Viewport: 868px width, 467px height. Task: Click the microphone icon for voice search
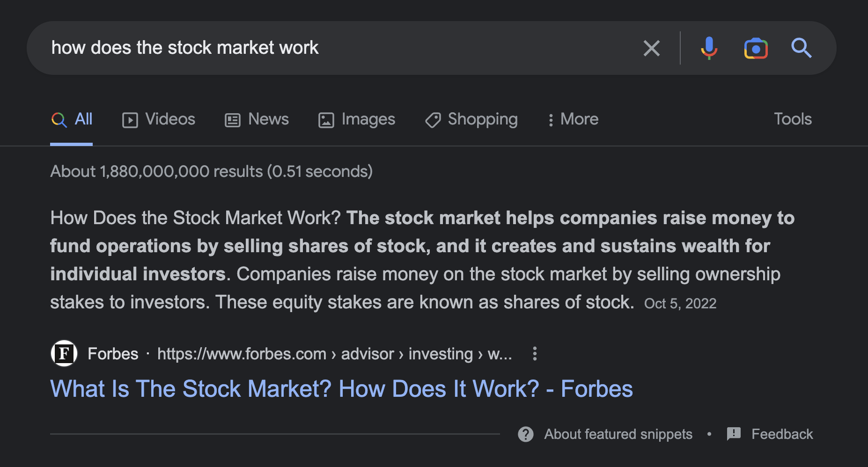[708, 48]
